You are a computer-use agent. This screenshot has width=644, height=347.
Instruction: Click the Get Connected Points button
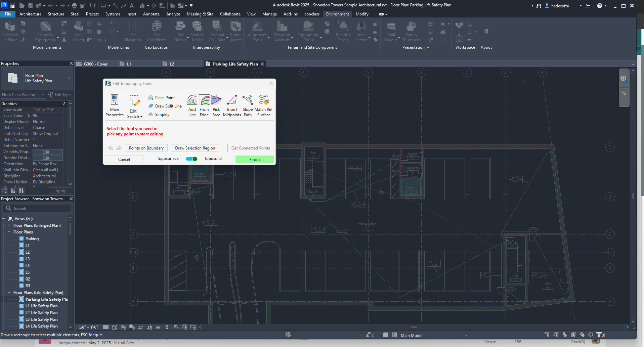click(x=251, y=148)
